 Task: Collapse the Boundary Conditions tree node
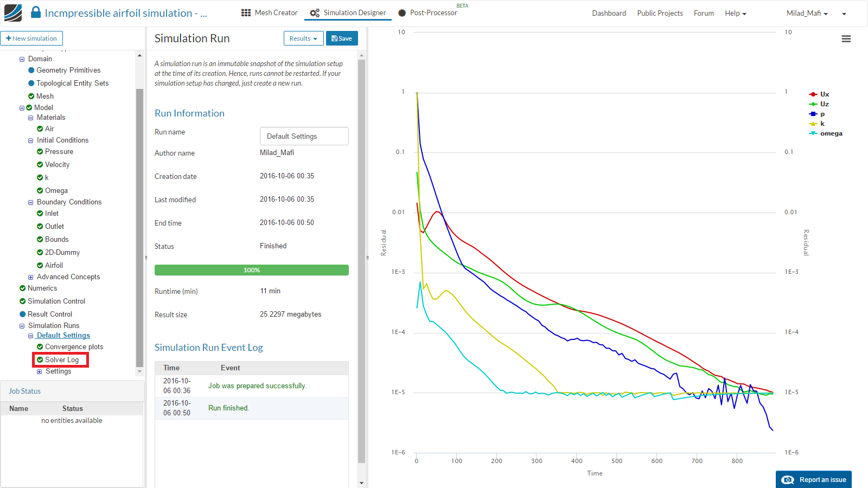31,202
